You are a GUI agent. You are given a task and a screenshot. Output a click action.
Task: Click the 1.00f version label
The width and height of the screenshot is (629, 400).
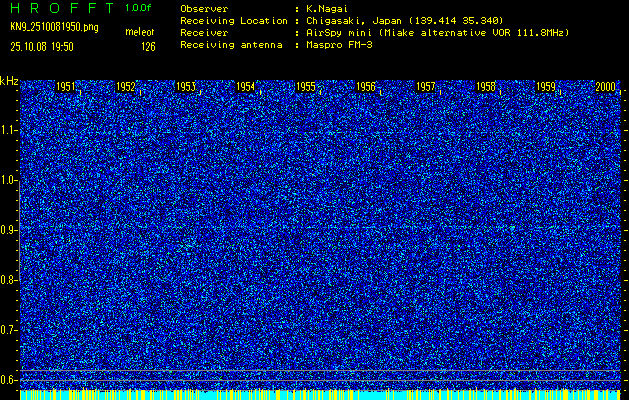[x=140, y=8]
